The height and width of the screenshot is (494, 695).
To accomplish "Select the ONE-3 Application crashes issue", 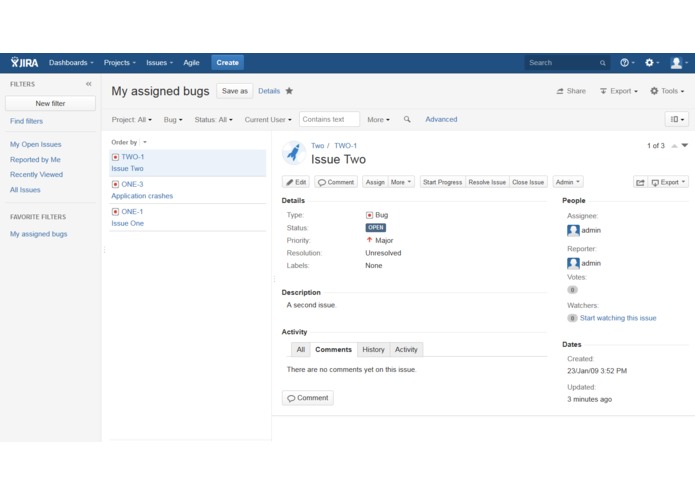I will 187,190.
